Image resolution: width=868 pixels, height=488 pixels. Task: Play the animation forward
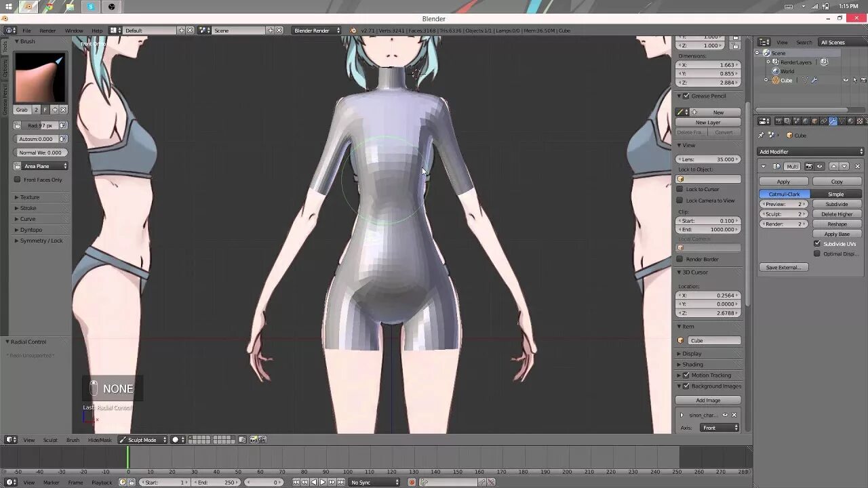click(x=322, y=483)
